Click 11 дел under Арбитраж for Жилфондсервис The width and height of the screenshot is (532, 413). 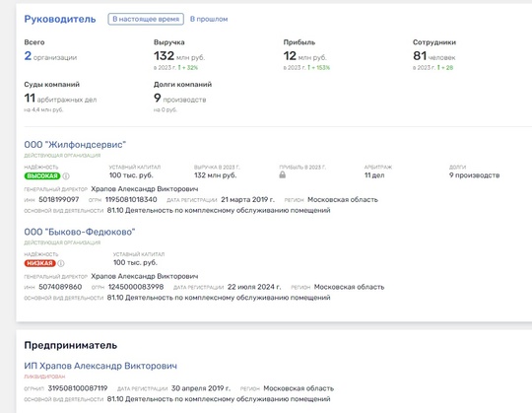point(374,175)
